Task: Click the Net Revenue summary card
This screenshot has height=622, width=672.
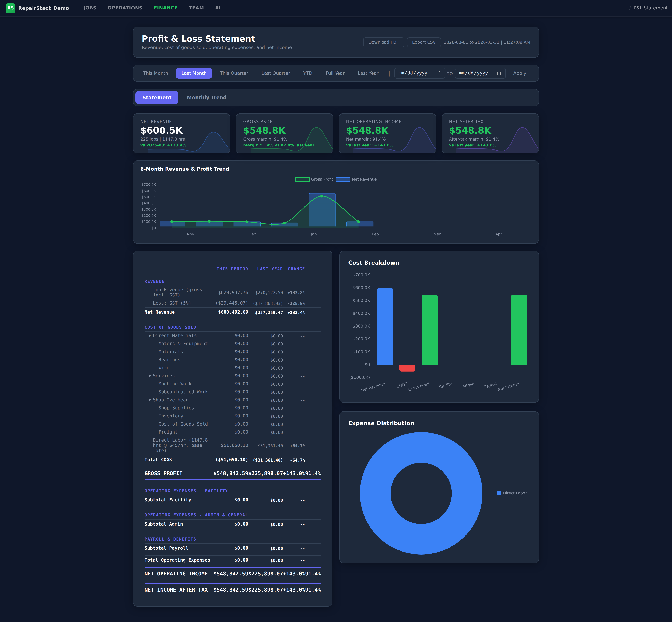Action: pos(181,133)
